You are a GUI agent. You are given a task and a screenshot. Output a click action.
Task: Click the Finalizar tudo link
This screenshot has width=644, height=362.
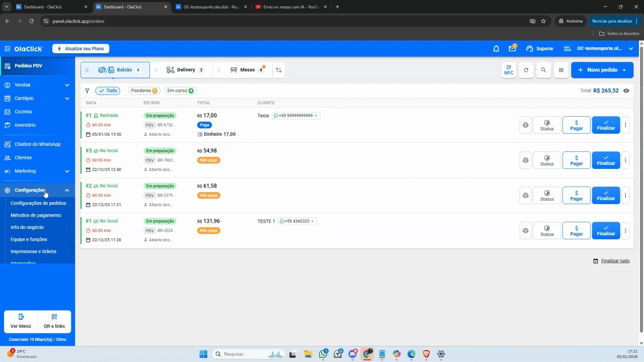point(615,261)
